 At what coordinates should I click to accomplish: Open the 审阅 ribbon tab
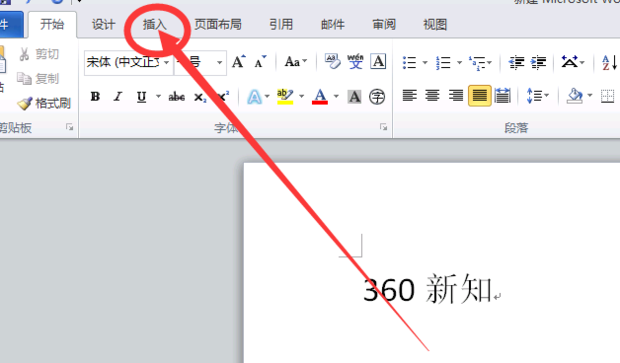(384, 25)
